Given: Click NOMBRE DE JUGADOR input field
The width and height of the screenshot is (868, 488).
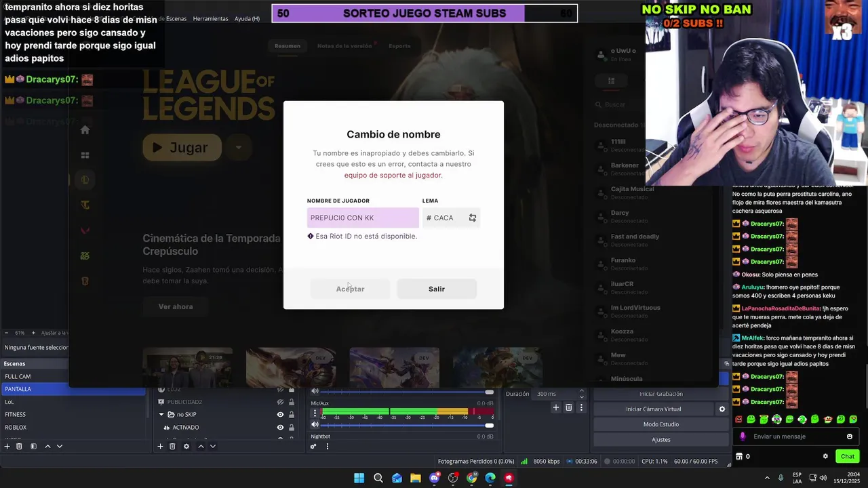Looking at the screenshot, I should pos(363,218).
